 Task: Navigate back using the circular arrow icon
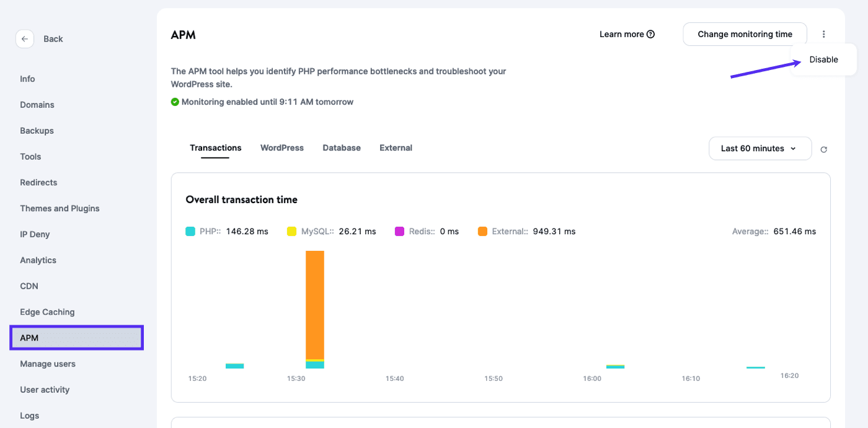25,38
